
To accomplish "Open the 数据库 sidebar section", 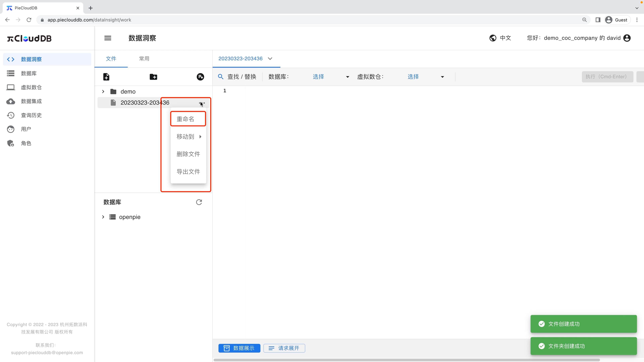I will pyautogui.click(x=28, y=73).
